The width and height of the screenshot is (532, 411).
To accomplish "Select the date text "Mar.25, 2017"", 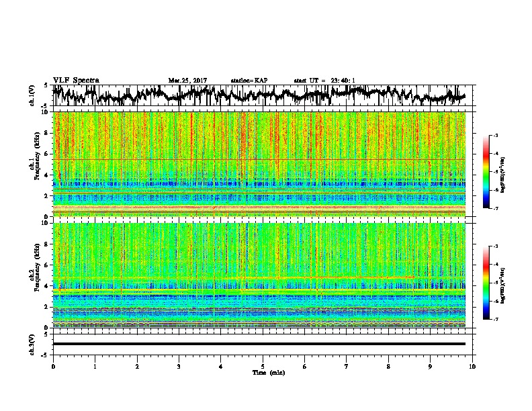I will pos(187,81).
